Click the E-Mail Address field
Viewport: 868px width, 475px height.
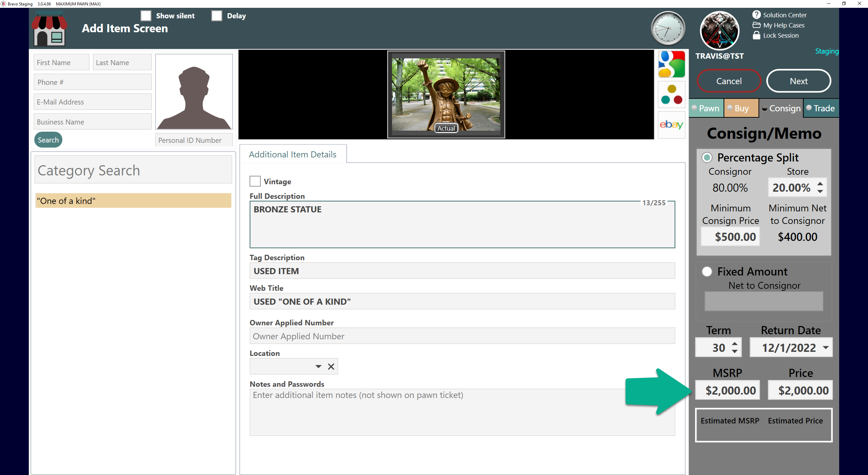[x=93, y=102]
